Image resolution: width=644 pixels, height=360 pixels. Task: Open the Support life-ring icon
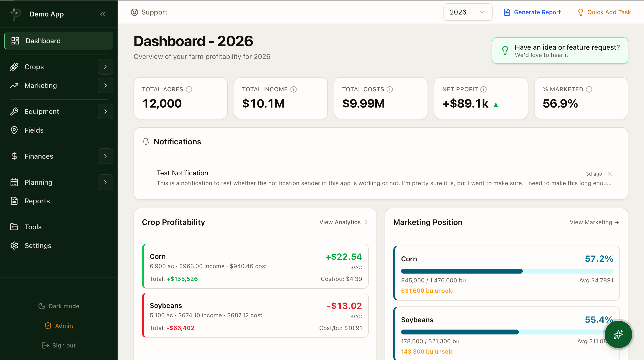tap(134, 12)
